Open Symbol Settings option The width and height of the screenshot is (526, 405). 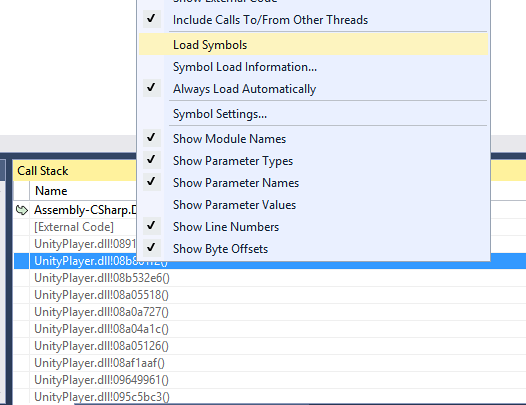point(314,114)
